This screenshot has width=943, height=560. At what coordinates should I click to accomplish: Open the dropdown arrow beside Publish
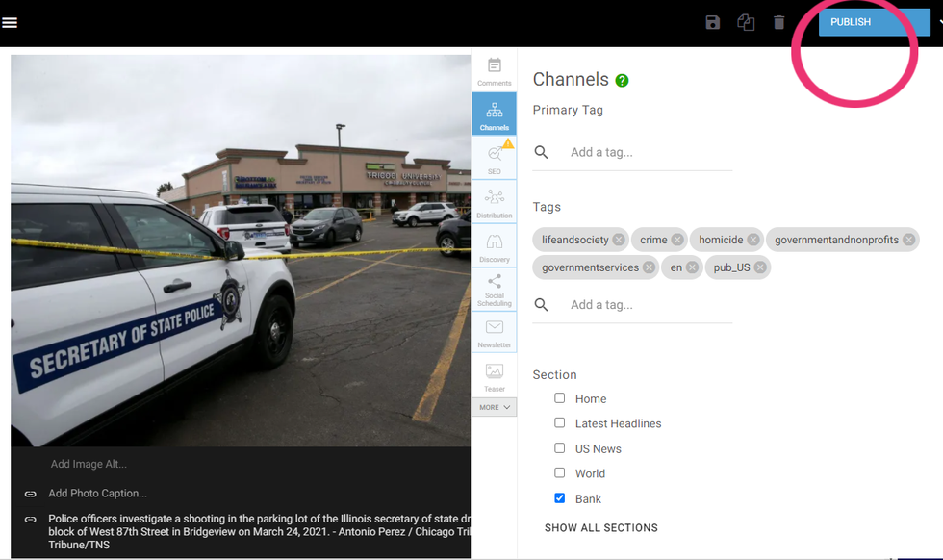(939, 22)
